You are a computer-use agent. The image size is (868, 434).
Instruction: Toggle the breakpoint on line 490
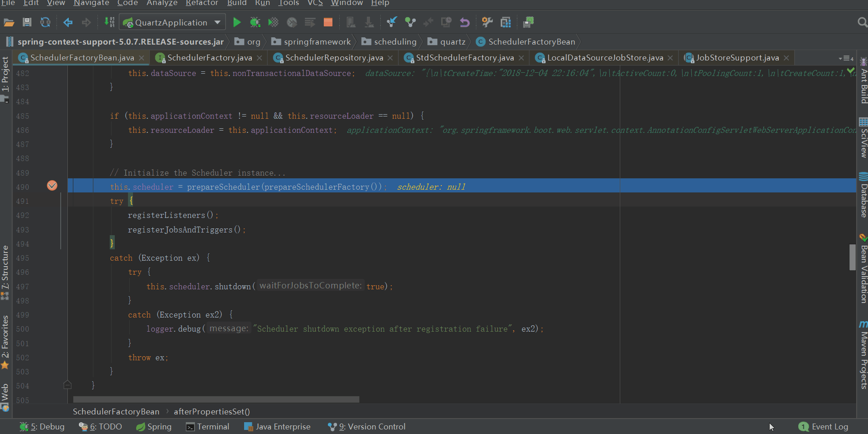52,186
